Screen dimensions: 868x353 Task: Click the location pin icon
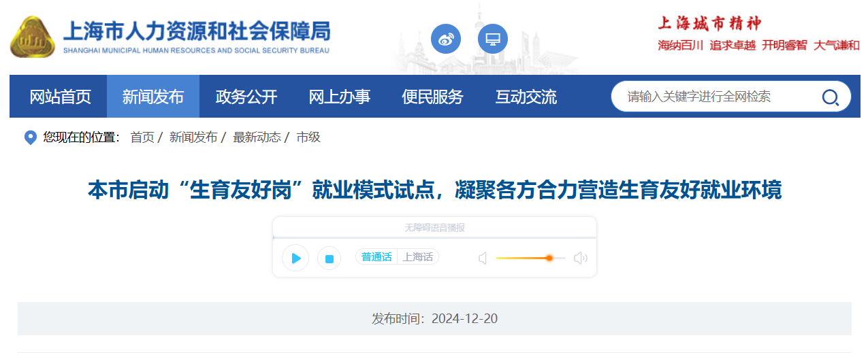(x=30, y=137)
